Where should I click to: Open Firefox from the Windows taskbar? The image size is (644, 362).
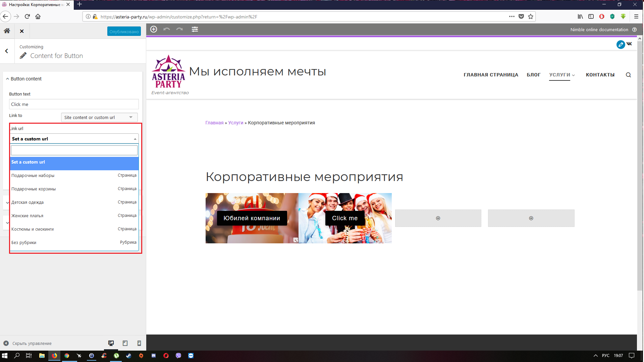pyautogui.click(x=54, y=356)
